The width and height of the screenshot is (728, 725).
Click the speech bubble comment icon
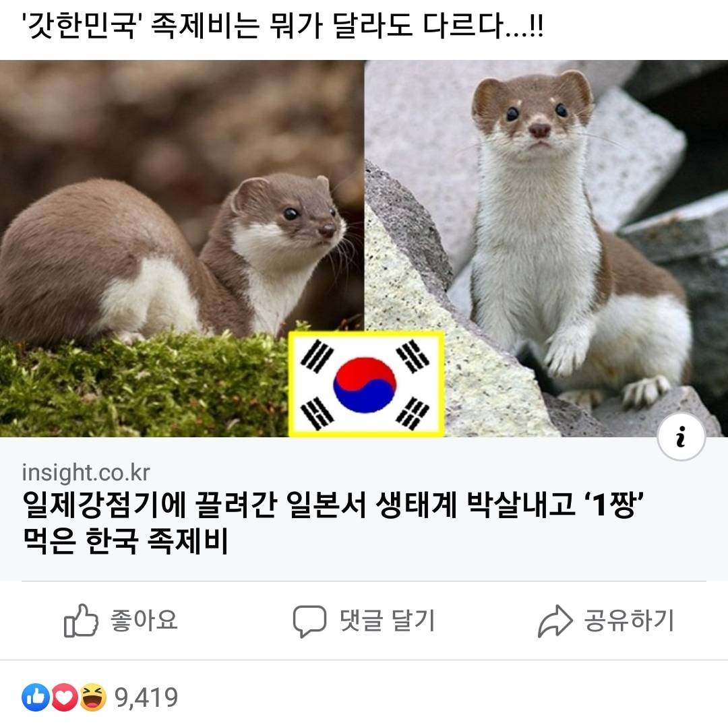(309, 621)
